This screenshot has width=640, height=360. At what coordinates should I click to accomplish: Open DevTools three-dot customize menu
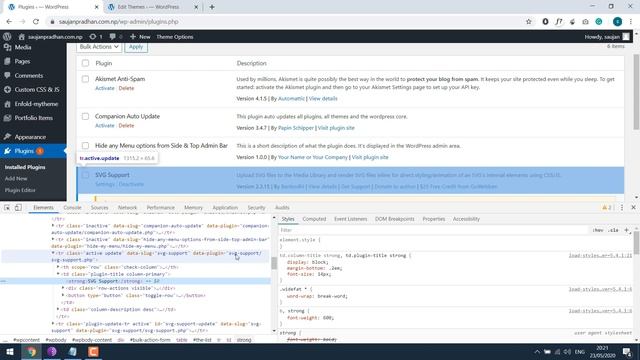pos(622,207)
